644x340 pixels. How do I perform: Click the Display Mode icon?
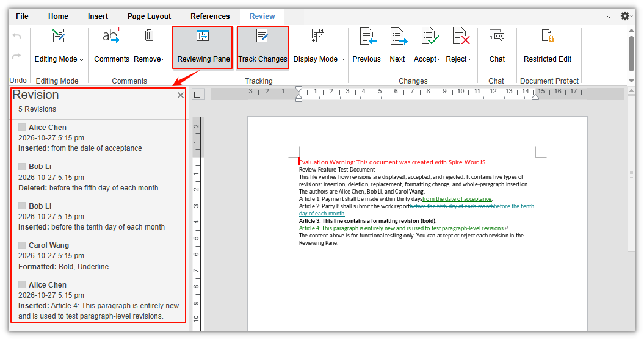pos(318,36)
